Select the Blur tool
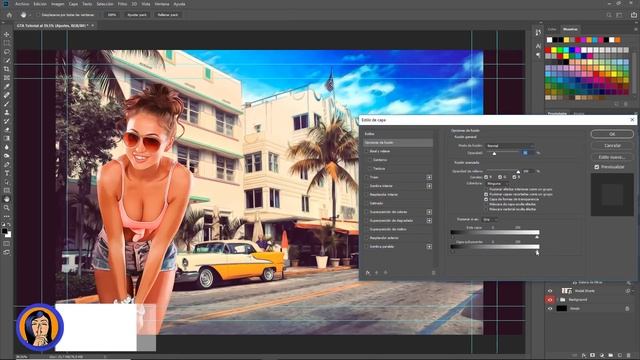This screenshot has height=360, width=640. click(7, 147)
